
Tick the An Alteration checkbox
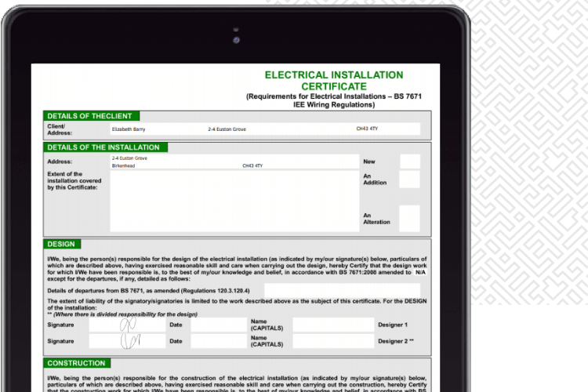(x=409, y=218)
